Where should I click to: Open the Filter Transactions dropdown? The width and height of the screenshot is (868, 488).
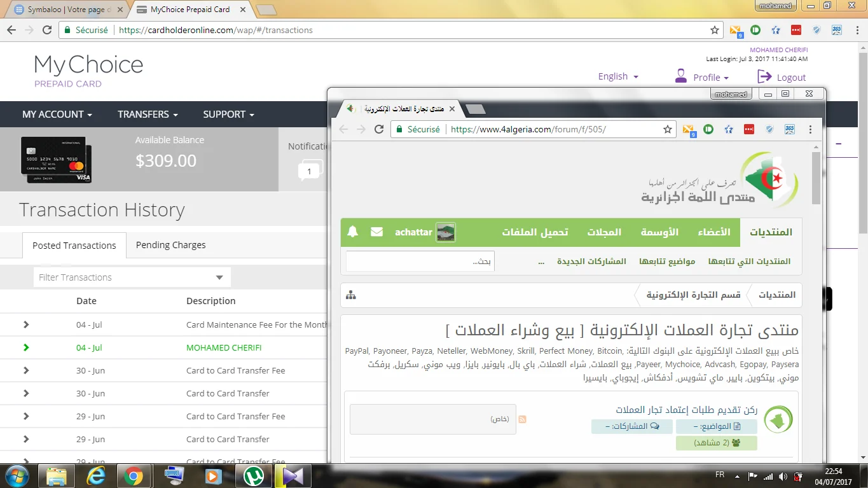[132, 277]
